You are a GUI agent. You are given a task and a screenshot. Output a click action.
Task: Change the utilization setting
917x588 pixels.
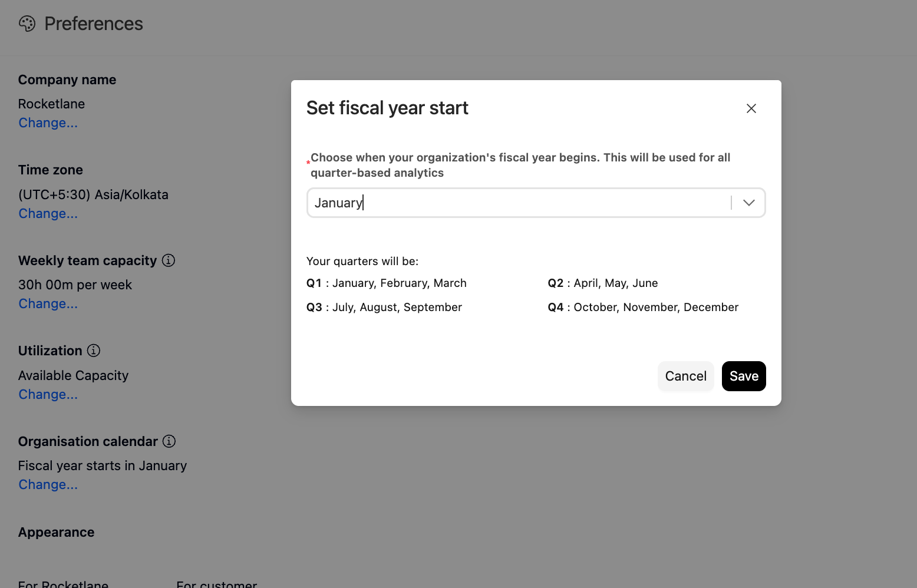48,395
